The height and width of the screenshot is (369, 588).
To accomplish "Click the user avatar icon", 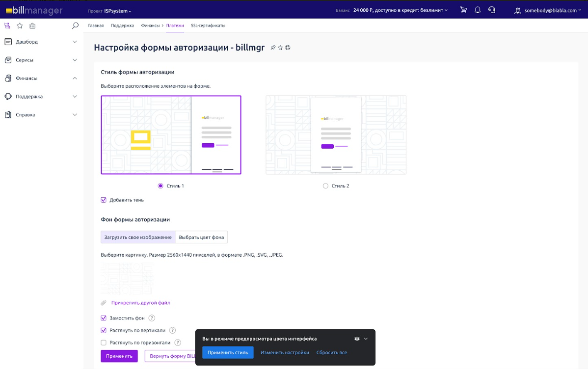I will click(x=517, y=10).
